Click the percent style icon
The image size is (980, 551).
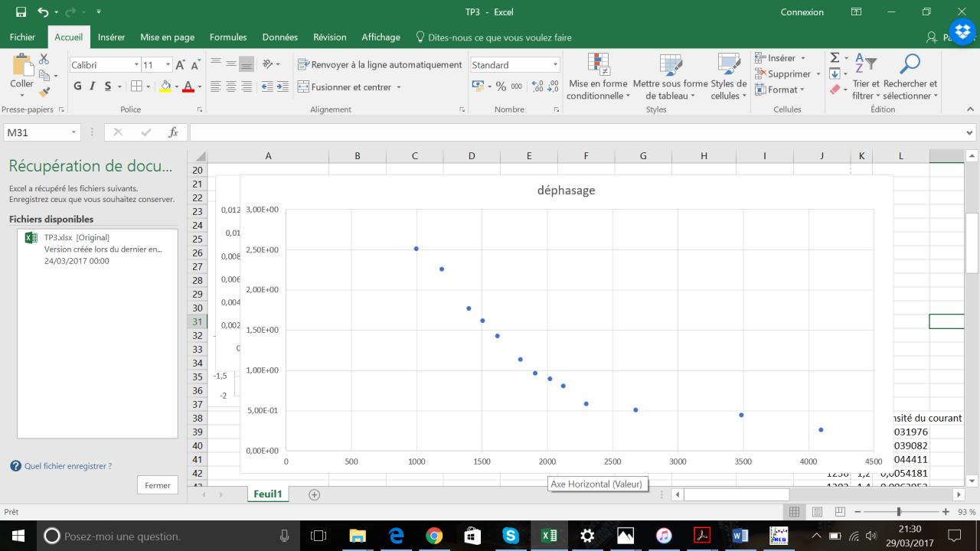click(x=501, y=87)
